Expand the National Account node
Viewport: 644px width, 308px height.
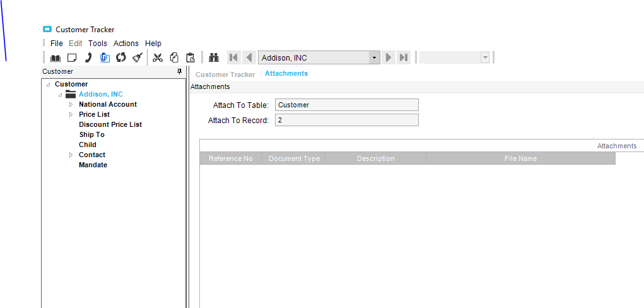pos(71,104)
